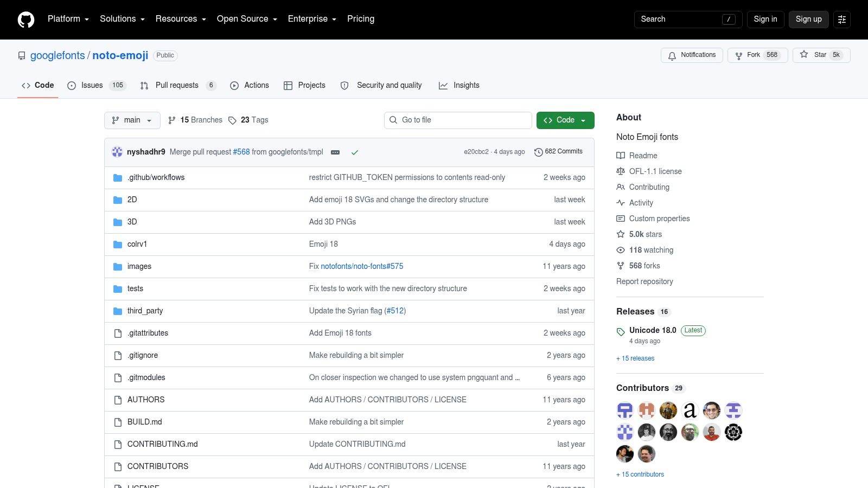Image resolution: width=868 pixels, height=488 pixels.
Task: Click the Sign in button
Action: [x=765, y=20]
